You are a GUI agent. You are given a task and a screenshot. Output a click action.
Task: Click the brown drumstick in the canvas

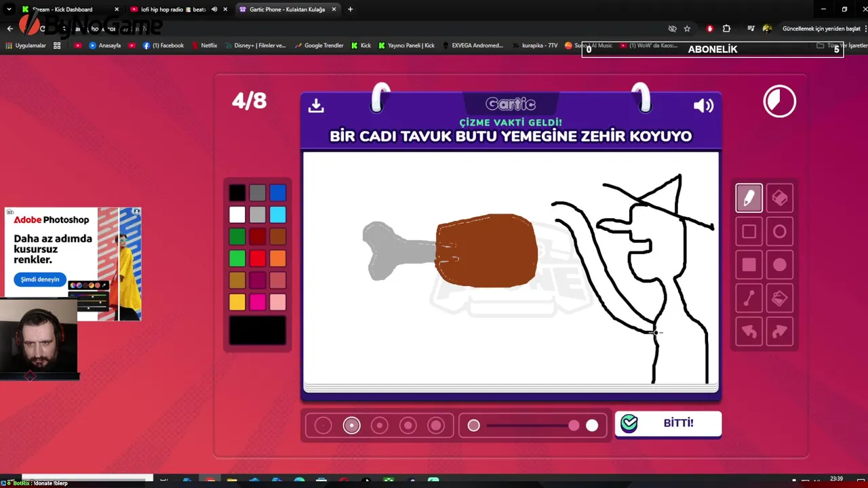pos(487,251)
